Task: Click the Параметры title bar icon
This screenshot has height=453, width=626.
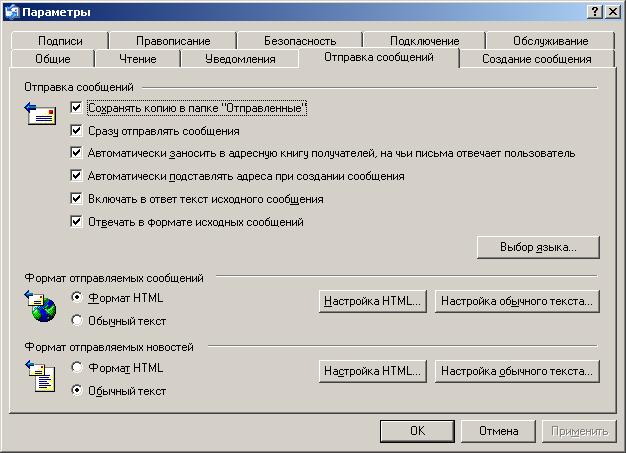Action: click(12, 12)
